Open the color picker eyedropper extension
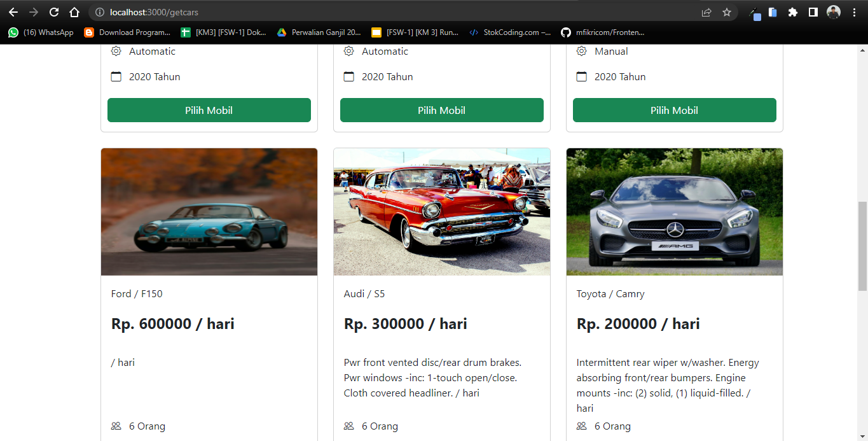 (x=754, y=13)
